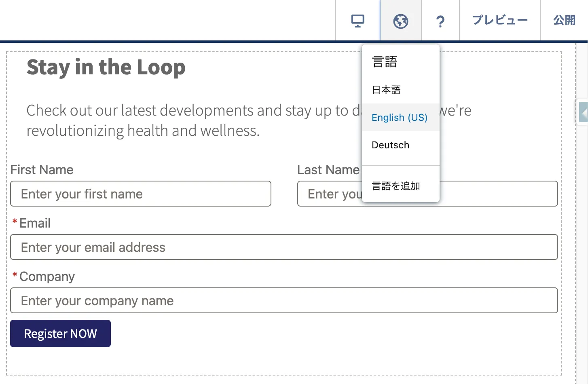
Task: Click the desktop view icon
Action: (x=357, y=21)
